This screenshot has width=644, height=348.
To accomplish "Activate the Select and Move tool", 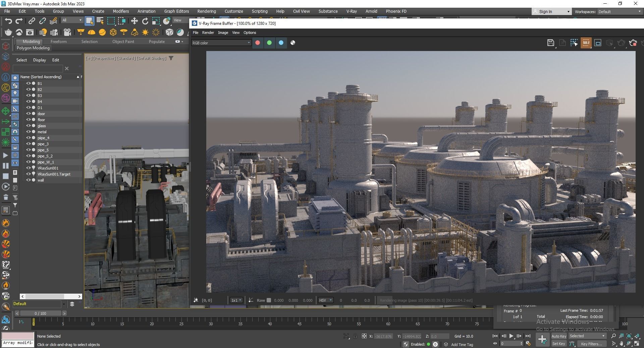I will [134, 21].
